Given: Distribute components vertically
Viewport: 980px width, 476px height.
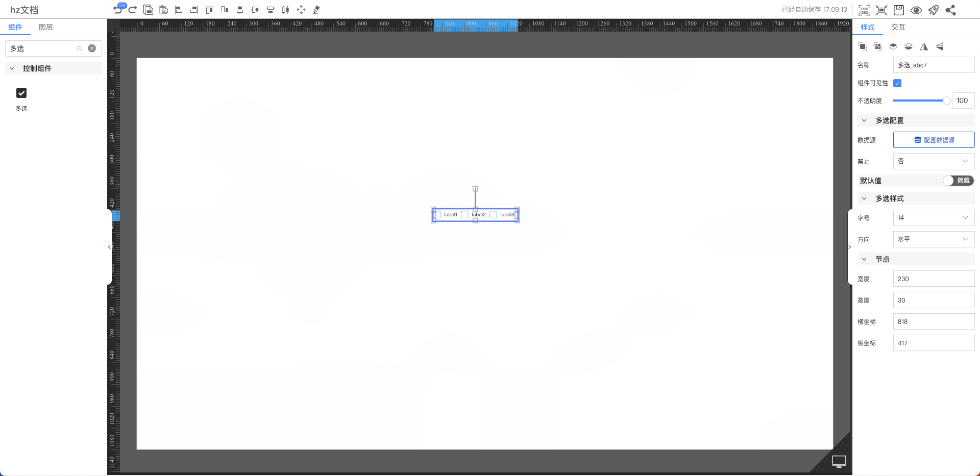Looking at the screenshot, I should (x=271, y=10).
